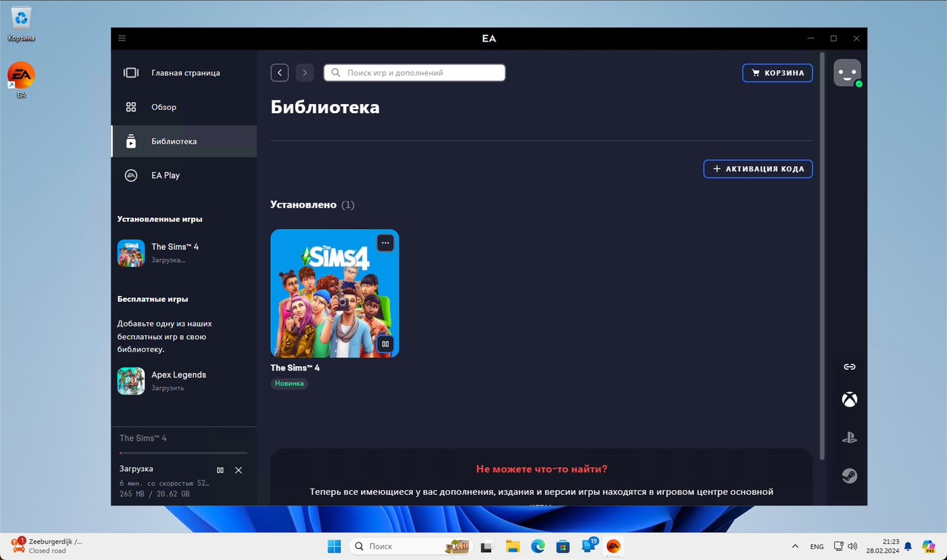
Task: Click the network icon in the system tray
Action: pyautogui.click(x=838, y=547)
